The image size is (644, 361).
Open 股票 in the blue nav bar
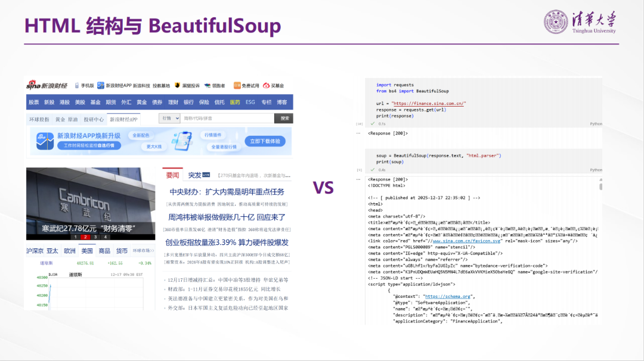(x=34, y=102)
